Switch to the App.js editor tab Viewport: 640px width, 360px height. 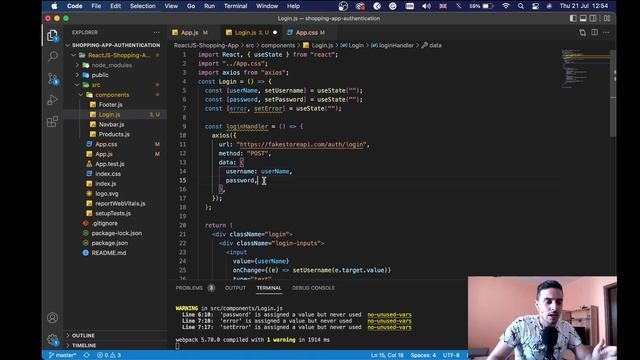[190, 33]
